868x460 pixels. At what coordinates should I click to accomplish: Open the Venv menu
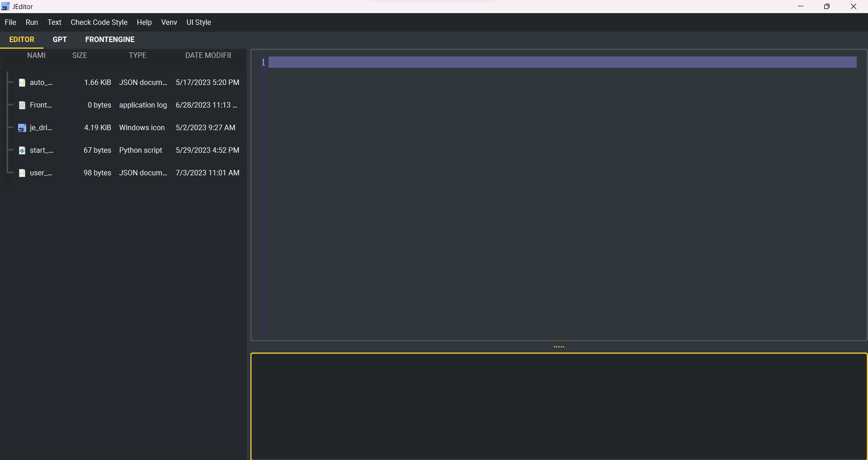169,22
